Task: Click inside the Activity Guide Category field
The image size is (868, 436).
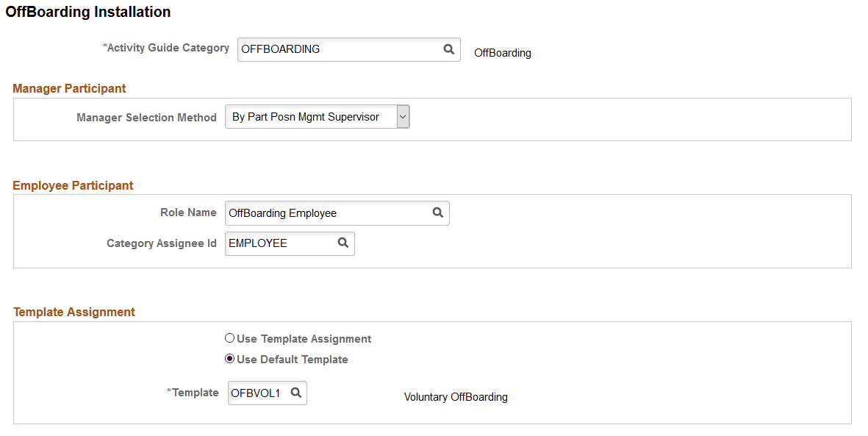Action: [331, 49]
